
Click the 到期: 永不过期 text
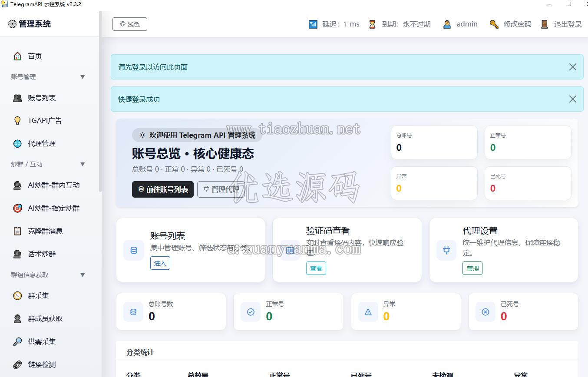pos(406,24)
